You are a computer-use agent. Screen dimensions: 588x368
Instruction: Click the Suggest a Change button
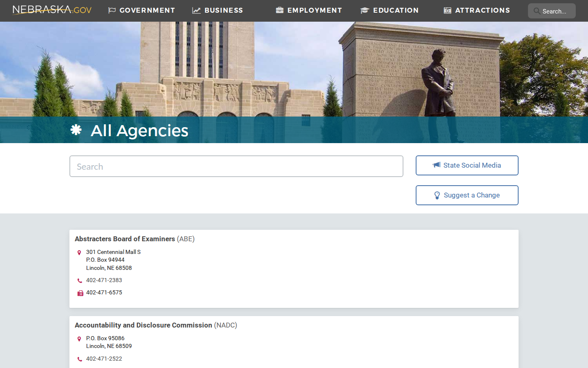(x=467, y=195)
